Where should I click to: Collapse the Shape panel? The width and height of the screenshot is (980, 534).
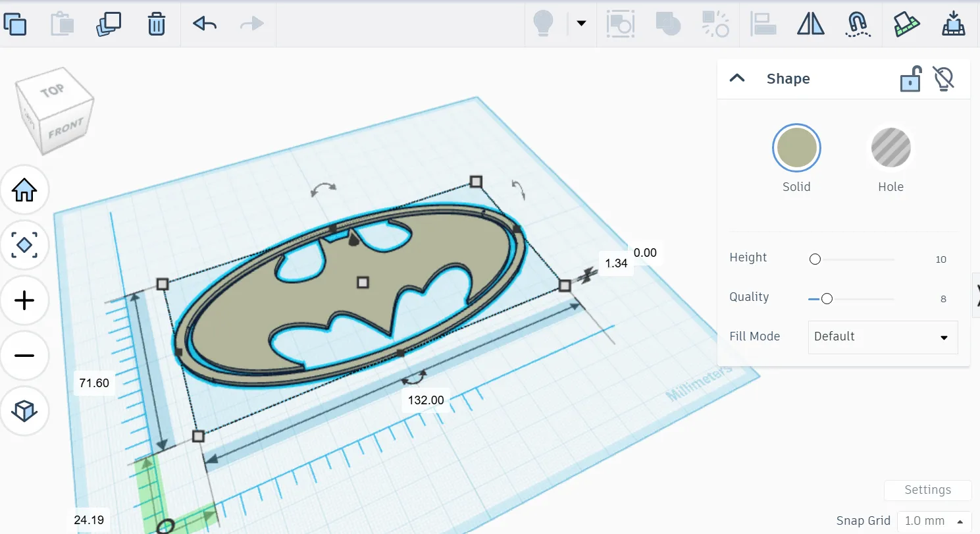pos(737,78)
